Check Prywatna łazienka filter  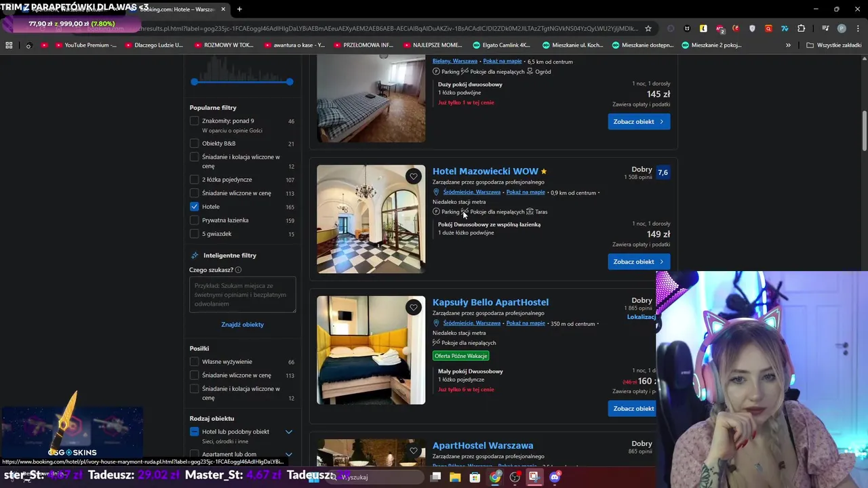[195, 220]
